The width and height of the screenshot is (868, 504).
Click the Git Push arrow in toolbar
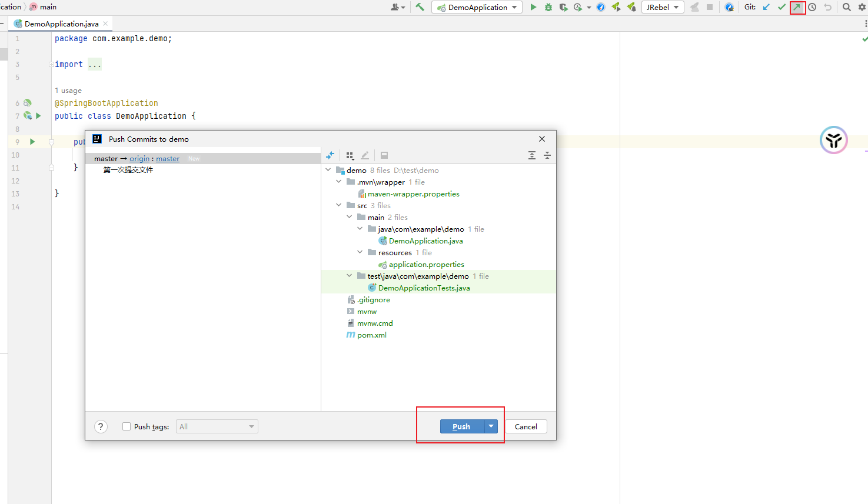click(x=797, y=8)
